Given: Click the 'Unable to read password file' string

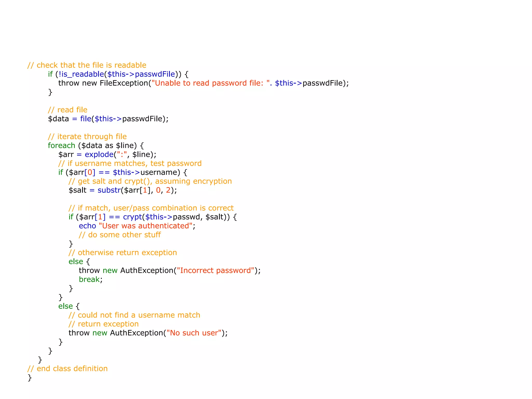Looking at the screenshot, I should [x=210, y=83].
